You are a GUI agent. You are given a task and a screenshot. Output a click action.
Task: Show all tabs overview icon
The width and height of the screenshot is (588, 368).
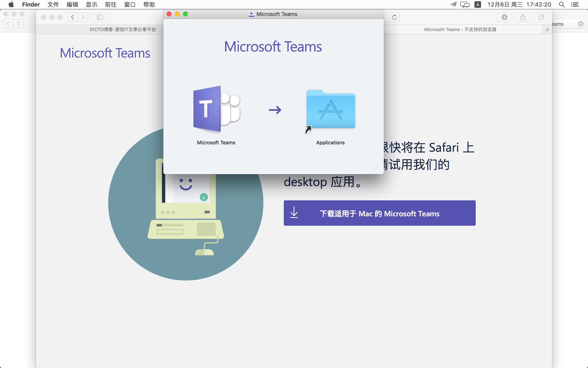(541, 17)
